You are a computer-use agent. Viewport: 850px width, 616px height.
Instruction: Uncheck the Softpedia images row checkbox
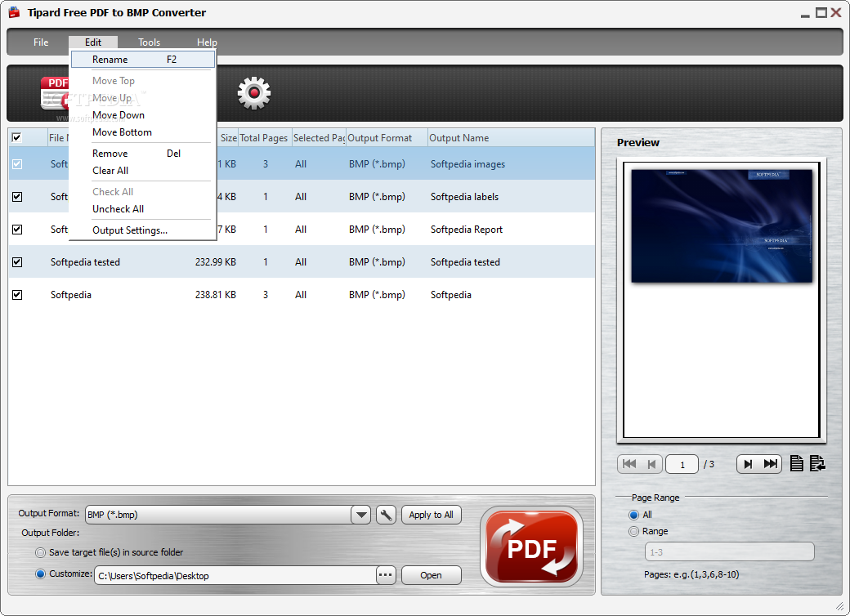click(x=17, y=163)
